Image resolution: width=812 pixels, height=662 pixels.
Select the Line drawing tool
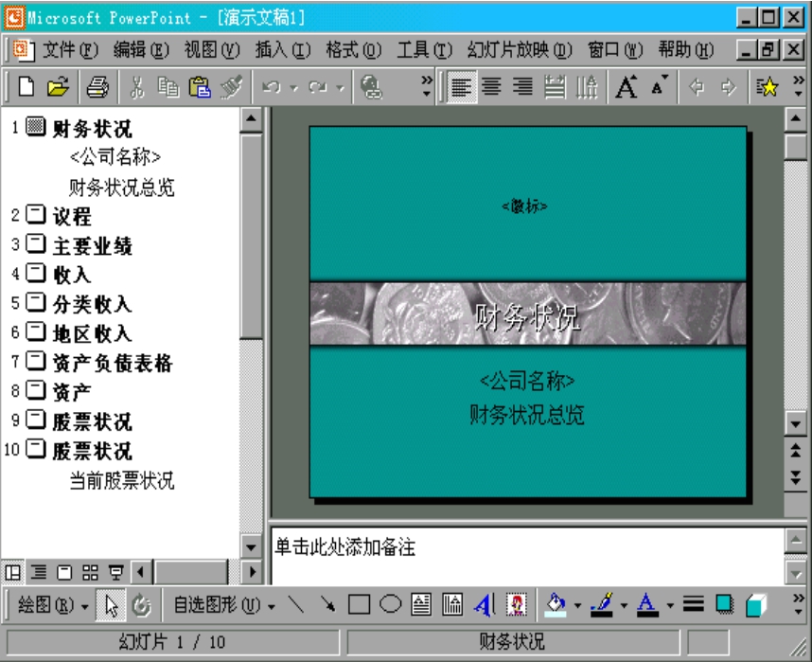(x=295, y=604)
